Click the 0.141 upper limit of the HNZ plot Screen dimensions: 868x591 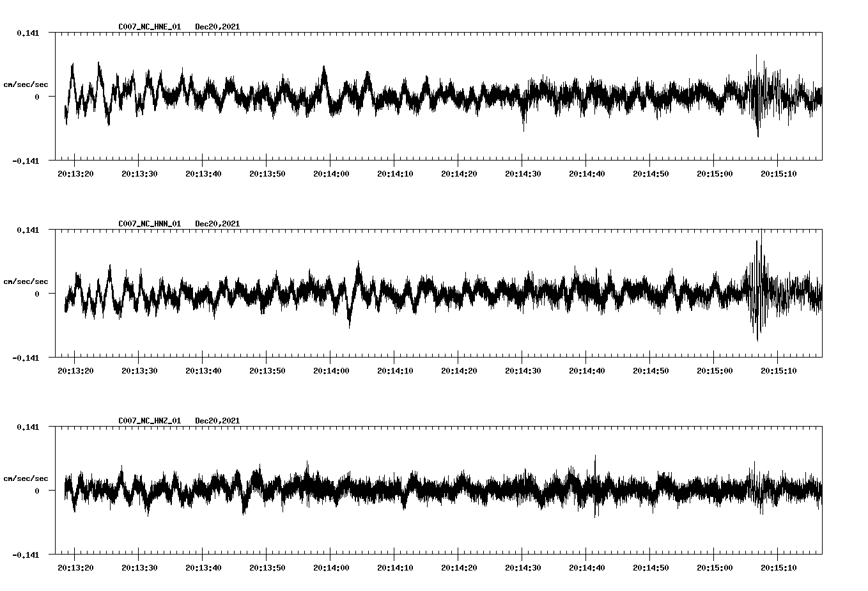(28, 427)
